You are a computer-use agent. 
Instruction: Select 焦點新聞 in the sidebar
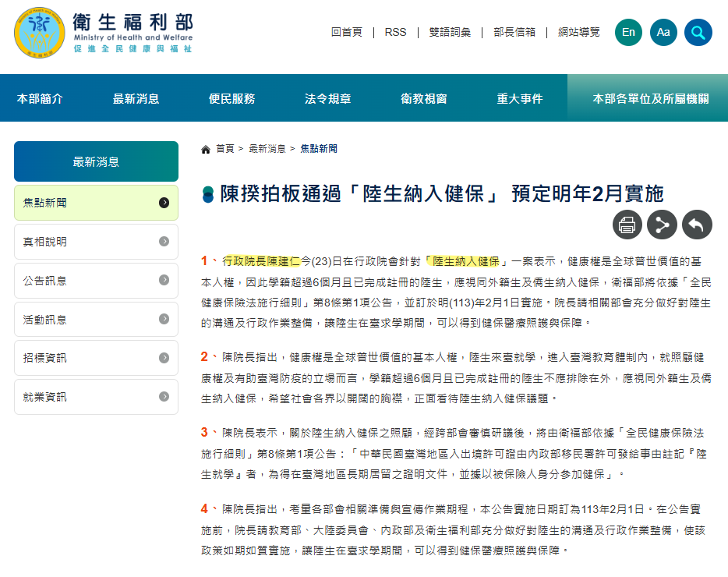pos(96,203)
